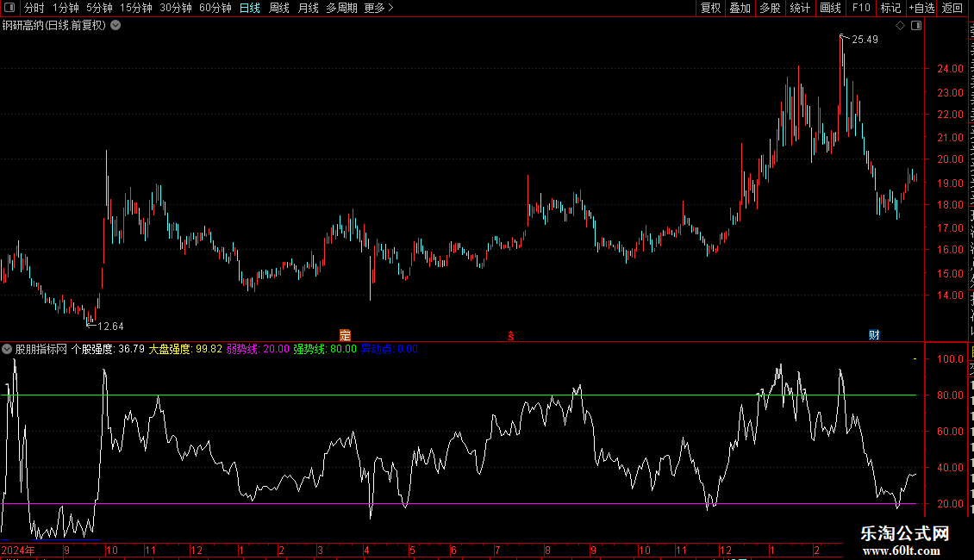
Task: Open F10 company information
Action: [861, 8]
